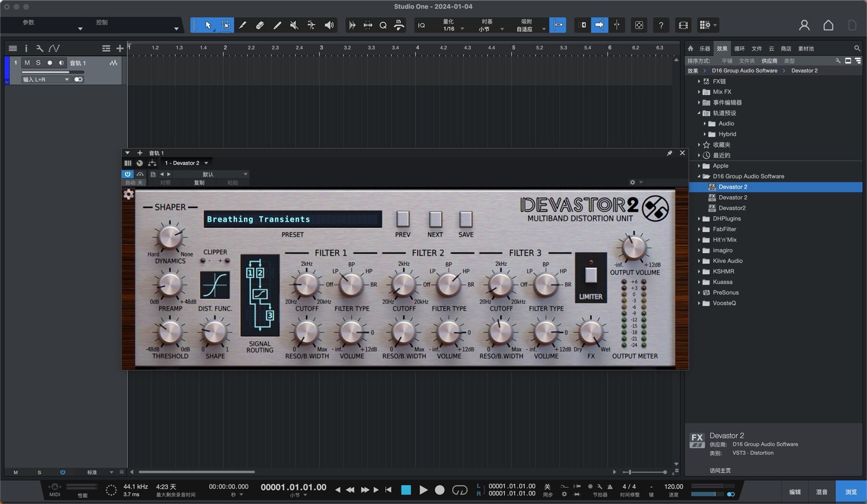Select the Eraser tool
This screenshot has width=867, height=504.
pyautogui.click(x=260, y=25)
